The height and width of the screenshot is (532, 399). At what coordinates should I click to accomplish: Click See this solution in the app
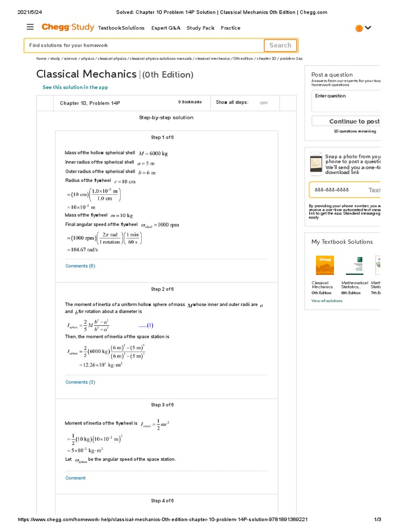coord(75,87)
